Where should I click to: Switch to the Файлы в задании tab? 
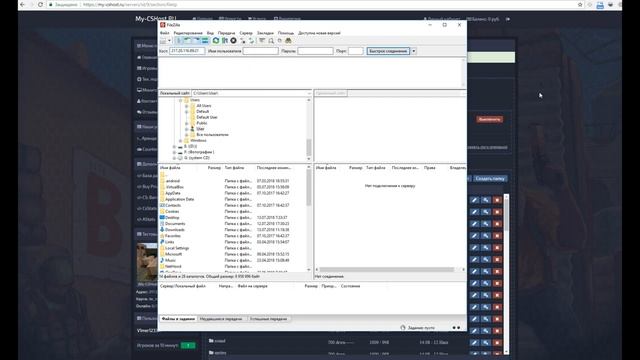(178, 319)
